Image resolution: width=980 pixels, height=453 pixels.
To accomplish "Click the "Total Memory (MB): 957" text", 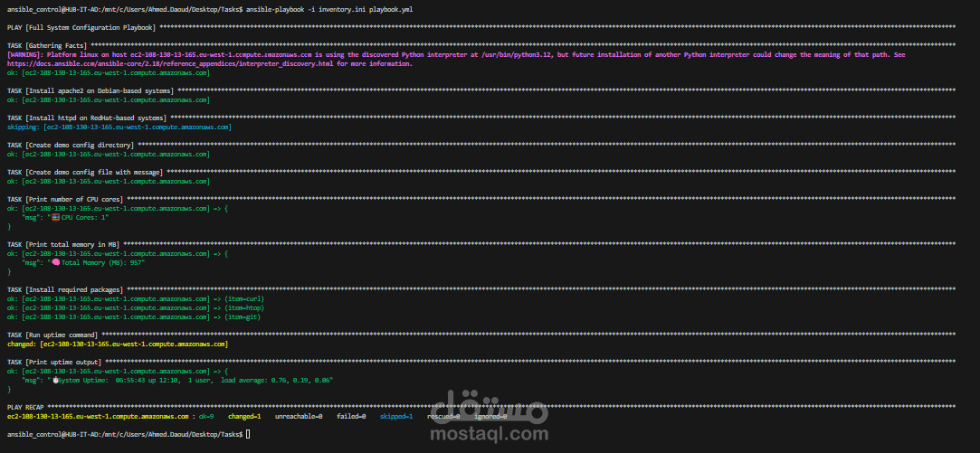I will tap(100, 262).
